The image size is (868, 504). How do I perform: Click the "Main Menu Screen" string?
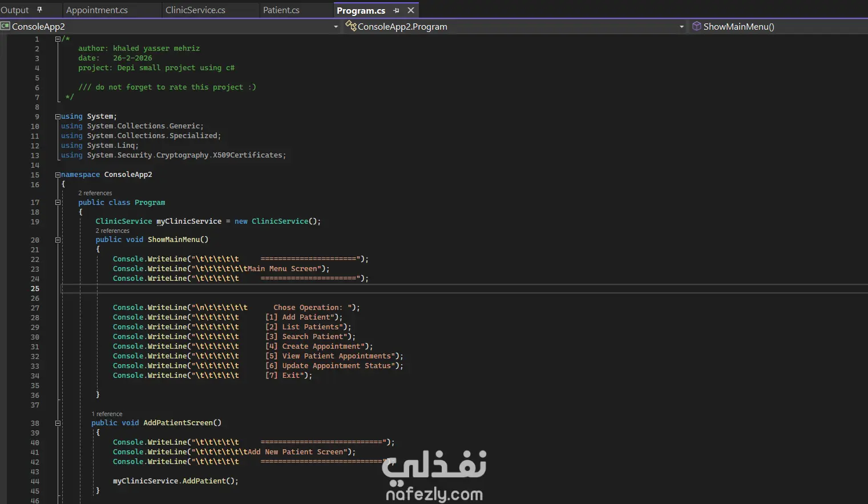coord(282,269)
